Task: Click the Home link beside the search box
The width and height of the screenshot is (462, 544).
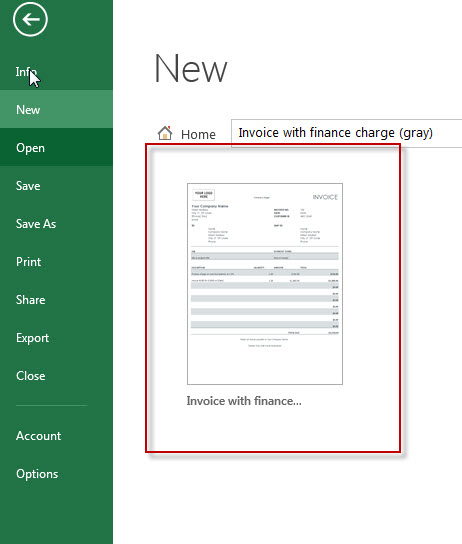Action: (198, 134)
